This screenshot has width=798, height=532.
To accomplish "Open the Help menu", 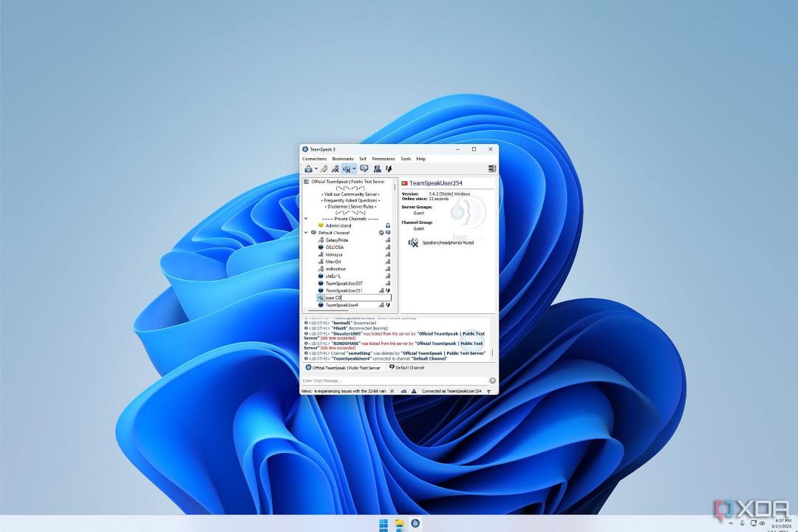I will (421, 159).
